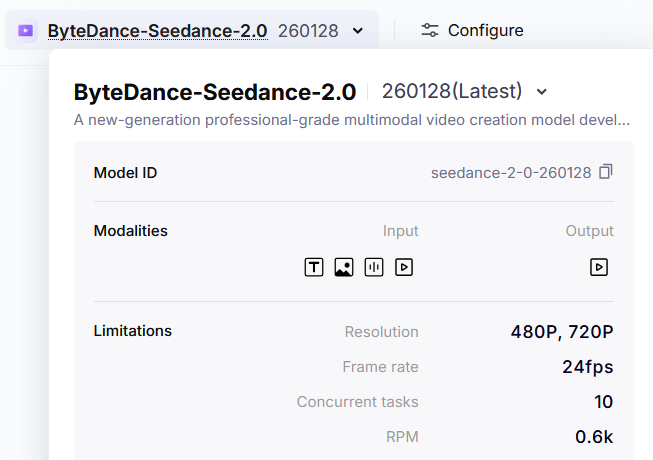
Task: Click the Resolution label
Action: pos(381,332)
